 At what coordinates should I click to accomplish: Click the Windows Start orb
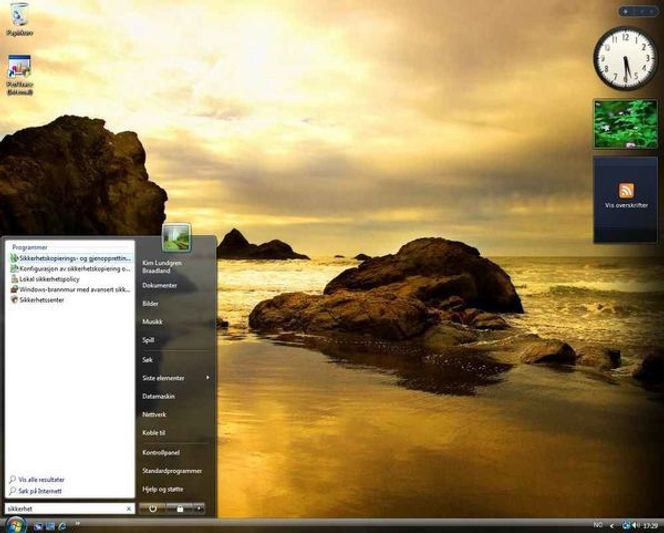[14, 525]
